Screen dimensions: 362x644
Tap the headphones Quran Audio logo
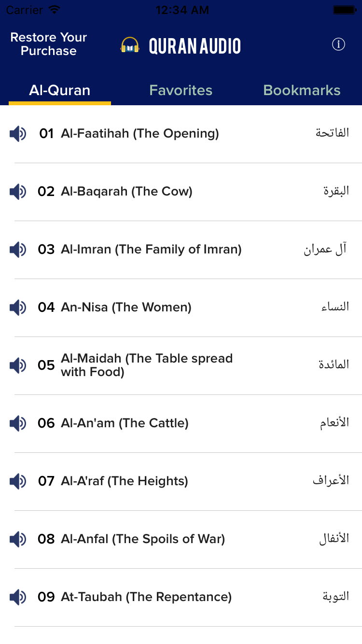(x=130, y=45)
